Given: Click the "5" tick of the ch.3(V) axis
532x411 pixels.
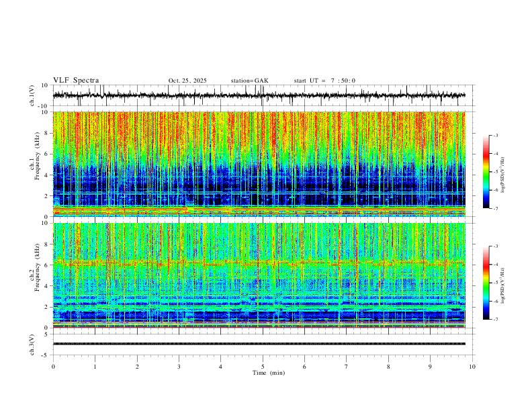Looking at the screenshot, I should [46, 334].
